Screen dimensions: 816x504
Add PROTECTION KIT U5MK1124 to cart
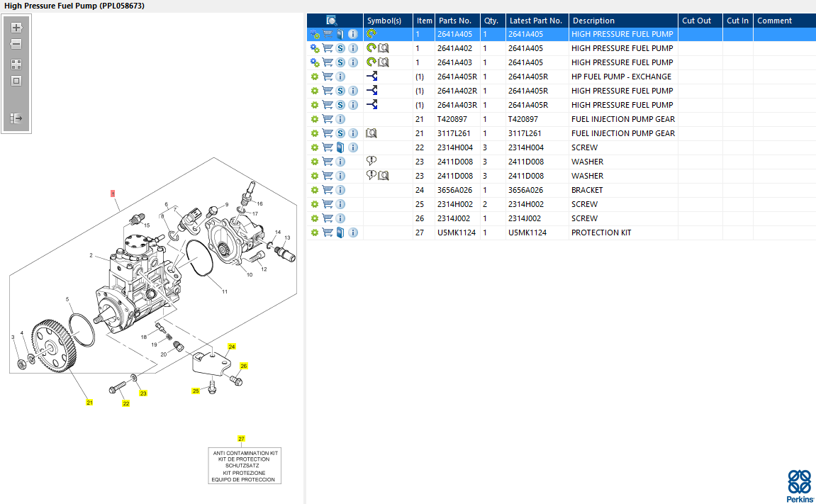(328, 233)
